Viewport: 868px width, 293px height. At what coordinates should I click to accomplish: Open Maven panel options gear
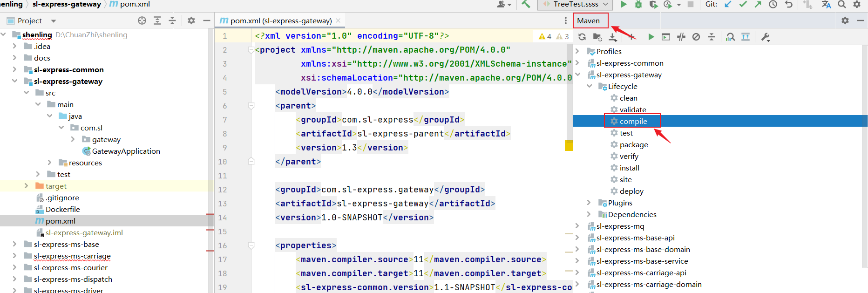[x=845, y=20]
